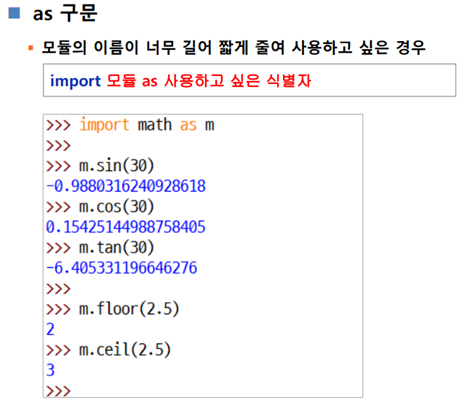Click the code line 'import math as m'

click(147, 125)
